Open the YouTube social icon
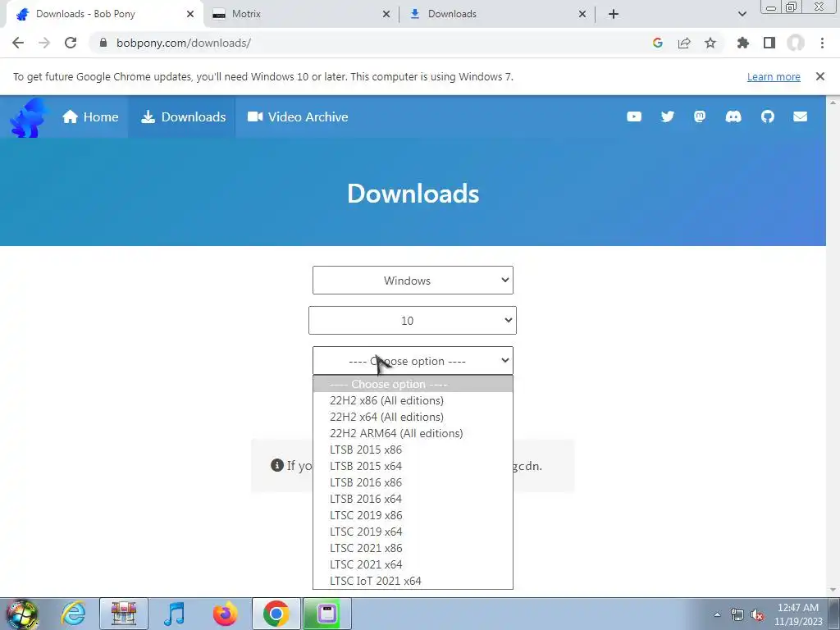The height and width of the screenshot is (630, 840). [634, 116]
